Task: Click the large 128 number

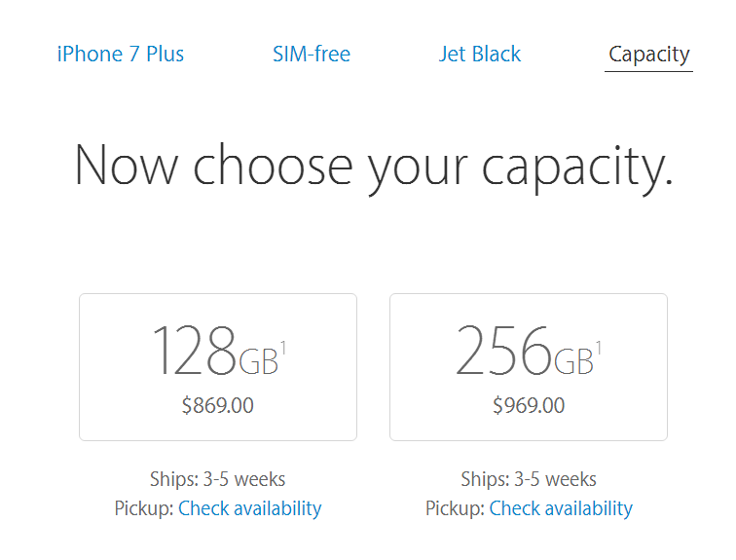Action: coord(194,352)
